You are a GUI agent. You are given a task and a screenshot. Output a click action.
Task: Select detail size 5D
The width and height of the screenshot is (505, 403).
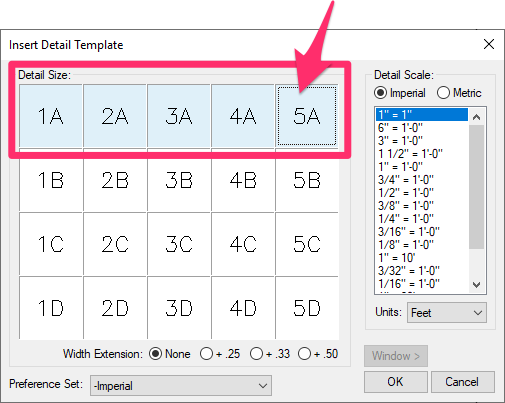click(307, 308)
